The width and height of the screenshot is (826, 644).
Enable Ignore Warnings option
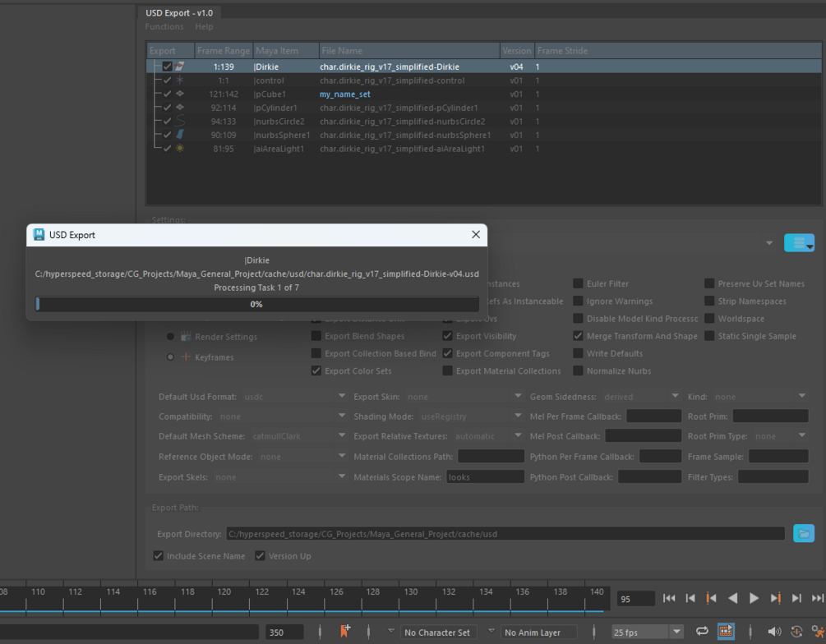[x=578, y=301]
